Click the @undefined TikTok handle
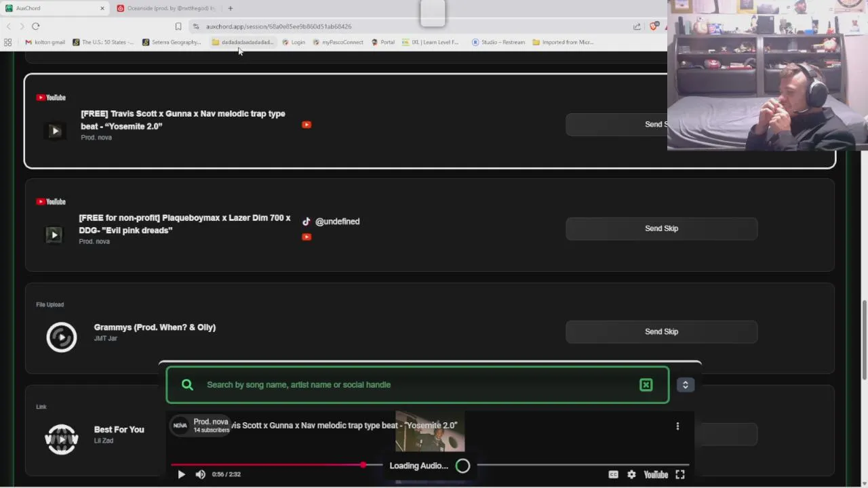The height and width of the screenshot is (488, 868). (x=337, y=221)
